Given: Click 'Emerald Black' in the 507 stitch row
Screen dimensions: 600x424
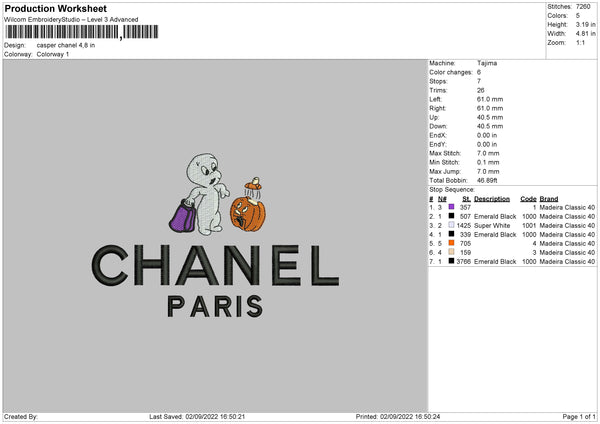Looking at the screenshot, I should click(x=495, y=217).
